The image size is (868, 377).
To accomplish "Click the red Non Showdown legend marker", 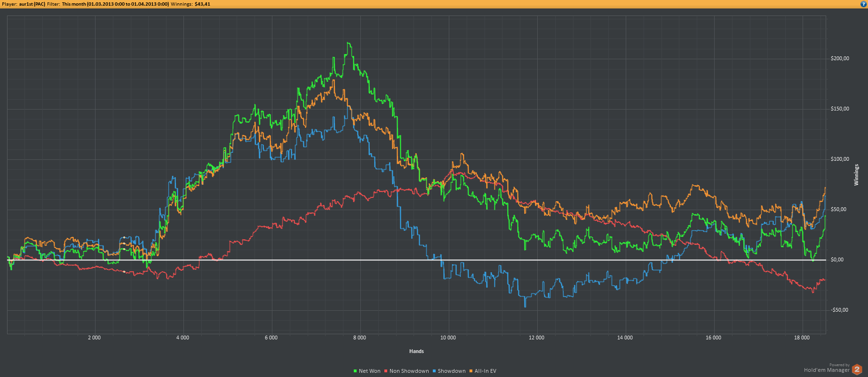I will click(x=386, y=371).
